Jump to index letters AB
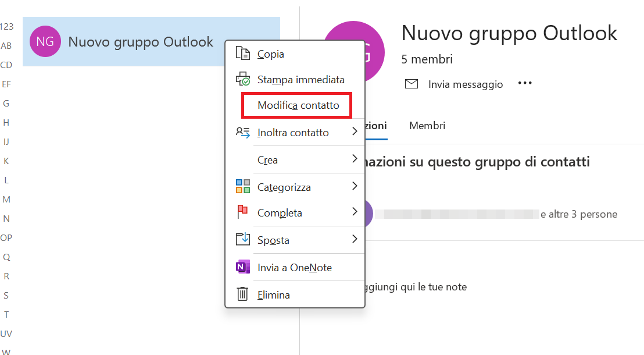The image size is (644, 355). tap(6, 45)
